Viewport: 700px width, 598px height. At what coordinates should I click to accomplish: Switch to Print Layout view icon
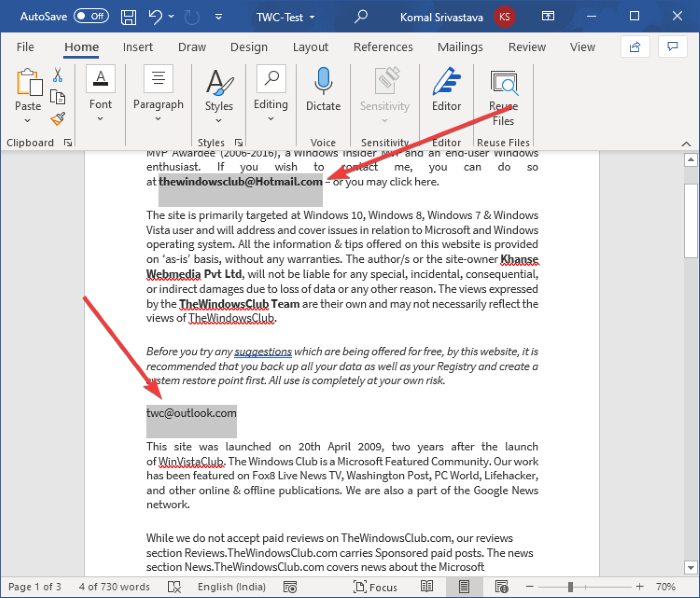[x=464, y=586]
